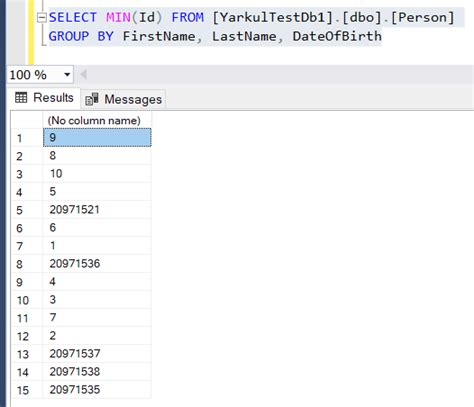This screenshot has height=407, width=474.
Task: Select the (No column name) column header
Action: 97,120
